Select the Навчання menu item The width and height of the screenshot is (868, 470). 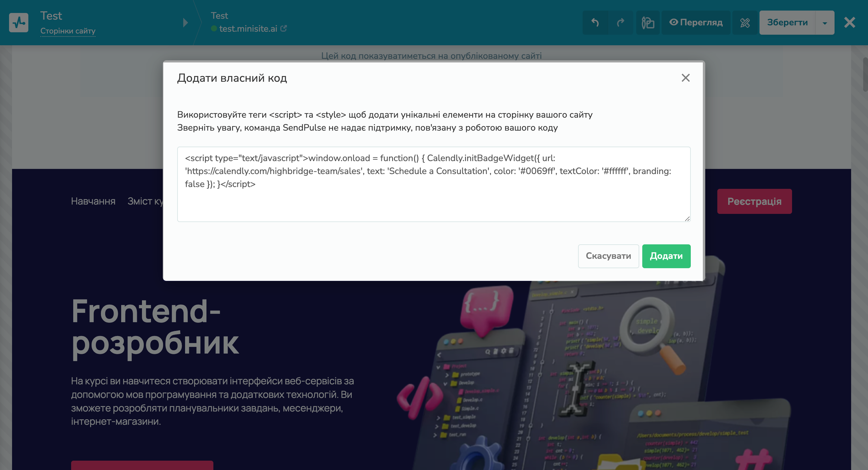click(x=93, y=201)
